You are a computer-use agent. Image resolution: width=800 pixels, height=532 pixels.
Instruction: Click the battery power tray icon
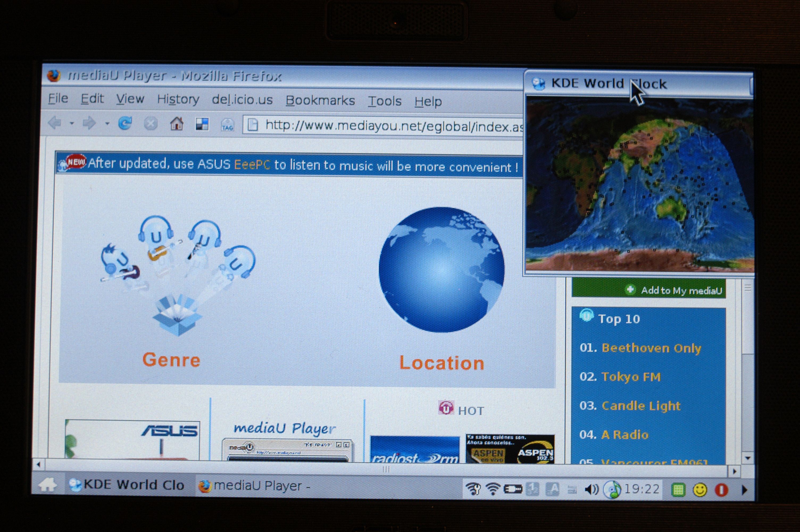click(x=513, y=489)
